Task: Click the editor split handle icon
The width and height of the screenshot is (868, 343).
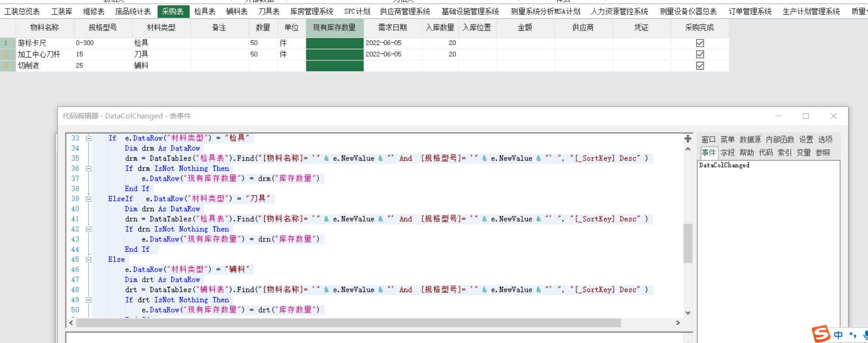Action: click(x=687, y=138)
